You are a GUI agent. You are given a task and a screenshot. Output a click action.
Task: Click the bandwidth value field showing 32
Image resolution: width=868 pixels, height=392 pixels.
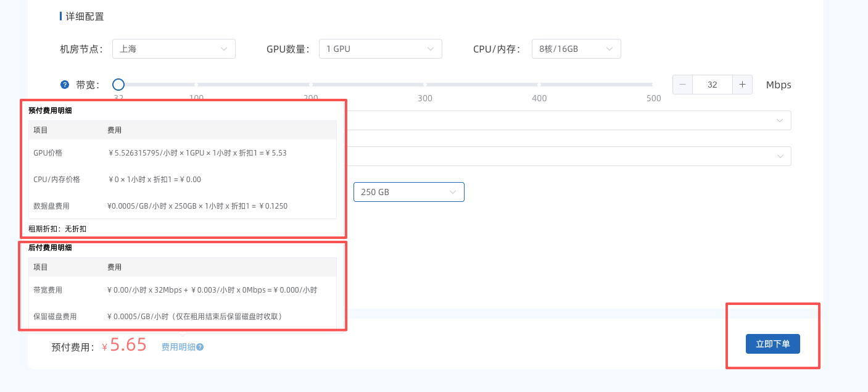pos(712,85)
